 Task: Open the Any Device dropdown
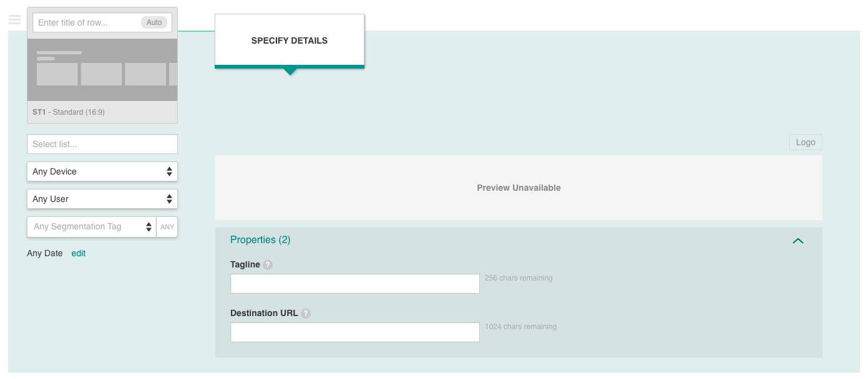click(x=102, y=171)
